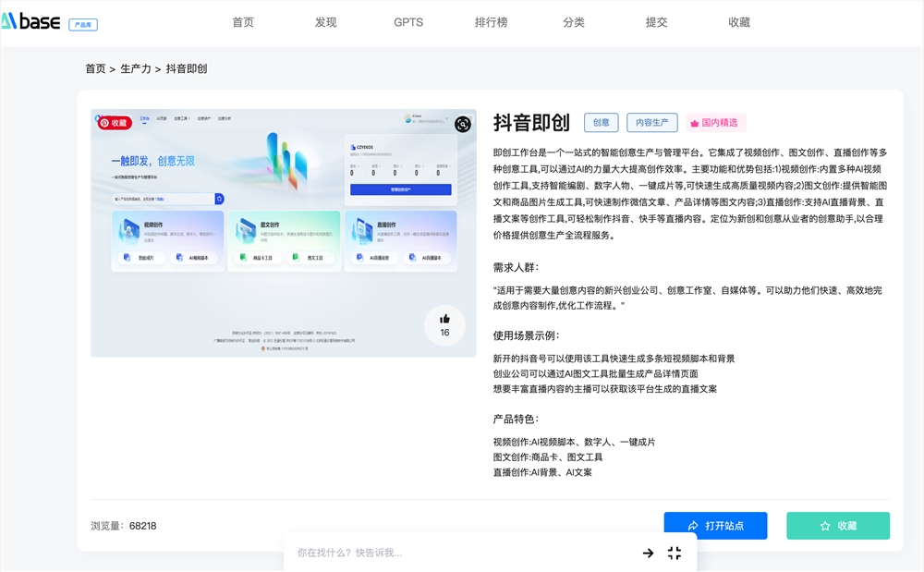The image size is (924, 572).
Task: Click the 国内精选 crown badge
Action: [714, 123]
